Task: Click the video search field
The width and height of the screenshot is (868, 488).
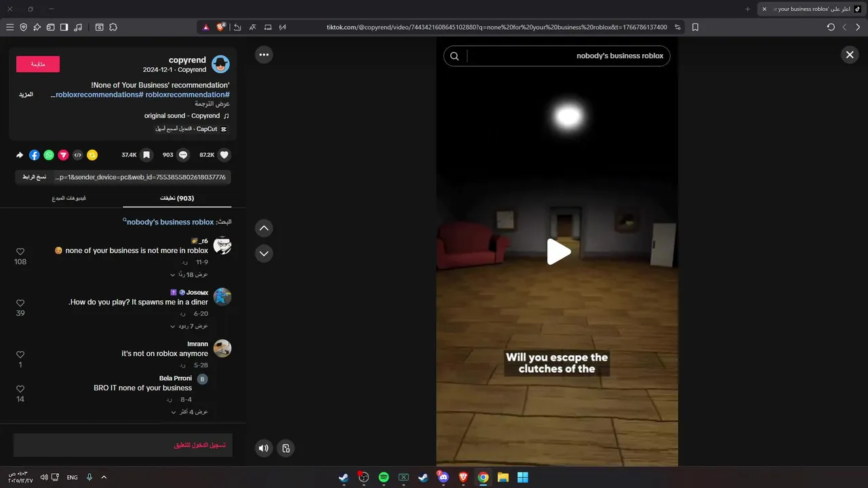Action: click(557, 56)
